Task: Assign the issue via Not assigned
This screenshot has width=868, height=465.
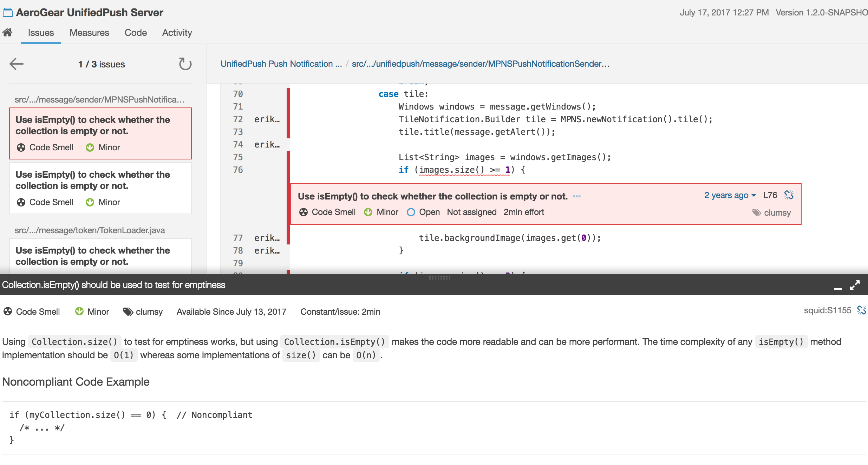Action: click(472, 212)
